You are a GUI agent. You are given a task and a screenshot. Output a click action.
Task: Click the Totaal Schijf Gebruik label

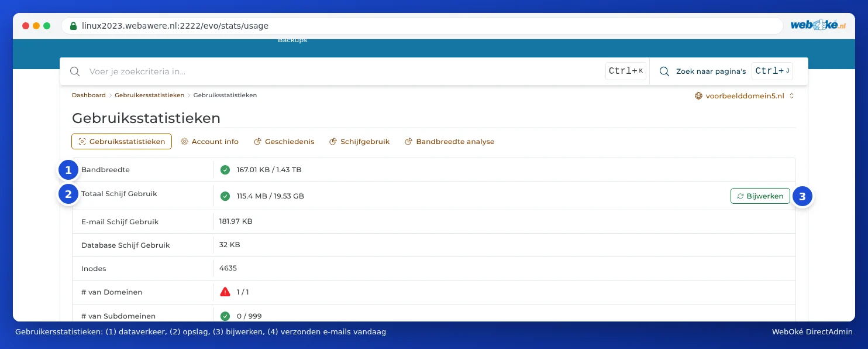click(119, 194)
